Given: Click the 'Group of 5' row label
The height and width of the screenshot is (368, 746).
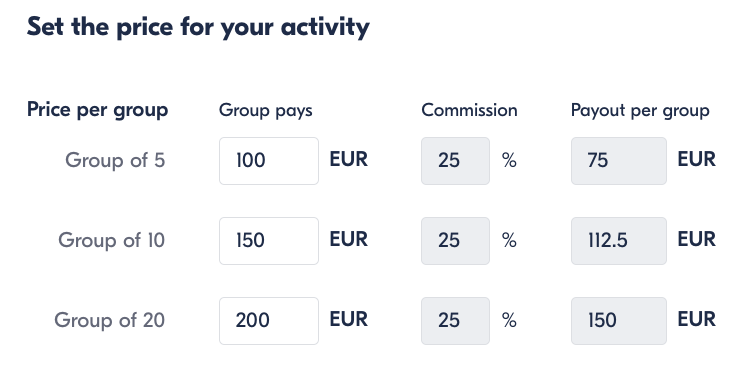Looking at the screenshot, I should (115, 160).
